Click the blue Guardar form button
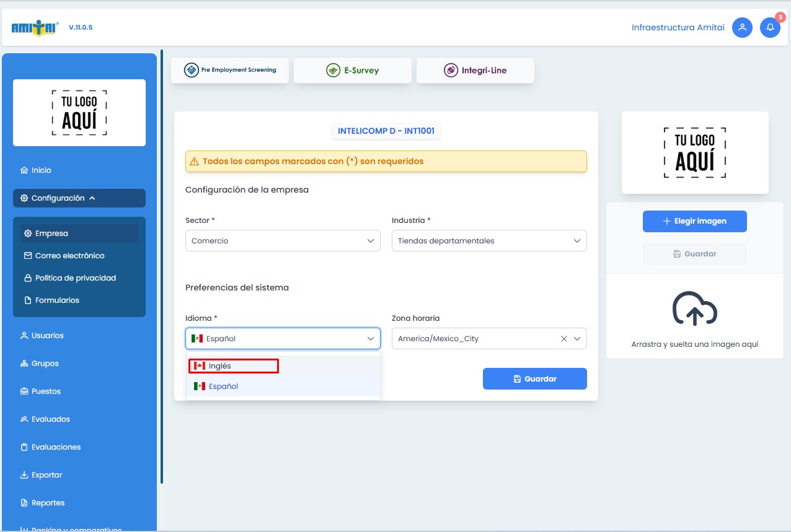This screenshot has width=791, height=532. point(534,379)
